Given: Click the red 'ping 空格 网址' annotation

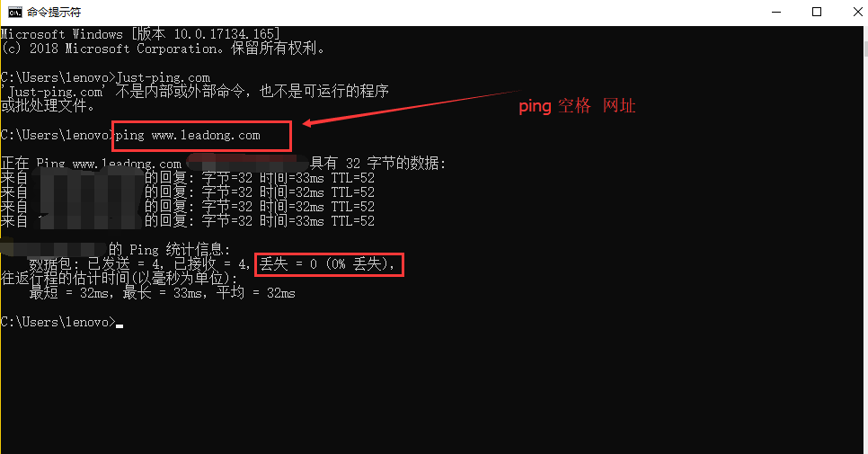Looking at the screenshot, I should pyautogui.click(x=577, y=106).
